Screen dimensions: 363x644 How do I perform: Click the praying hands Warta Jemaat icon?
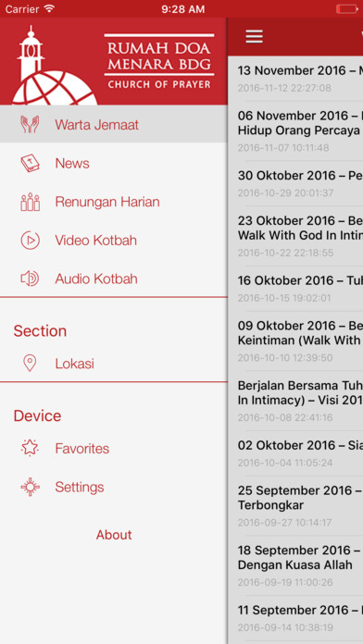(30, 124)
